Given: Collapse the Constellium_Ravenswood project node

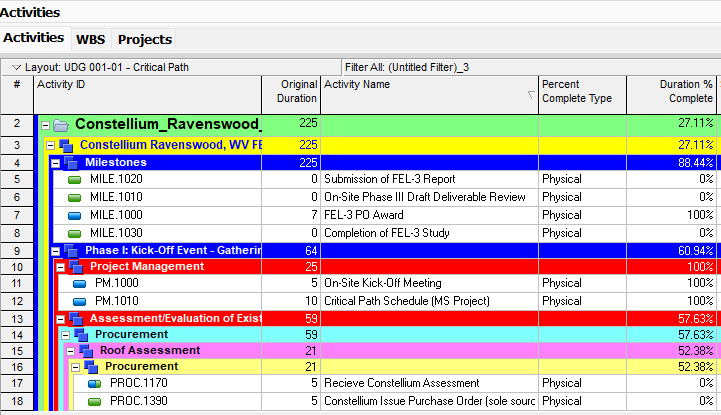Looking at the screenshot, I should click(45, 125).
